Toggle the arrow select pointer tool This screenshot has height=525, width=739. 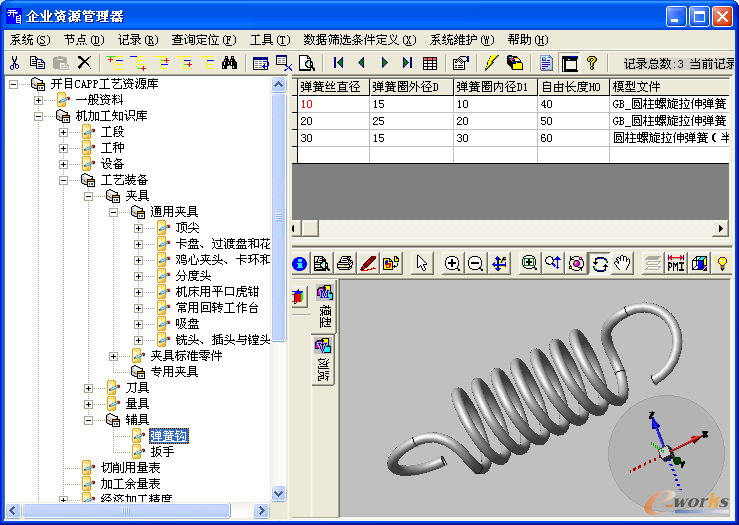coord(421,263)
